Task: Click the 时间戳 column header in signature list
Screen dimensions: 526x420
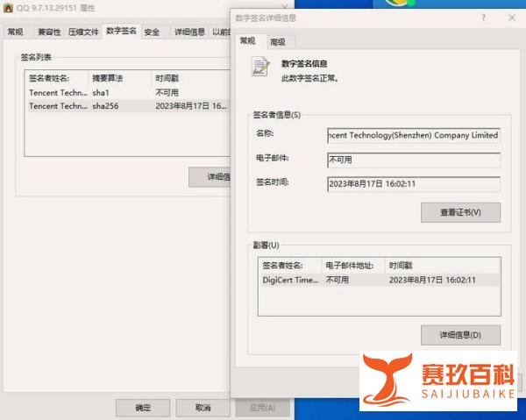Action: coord(191,78)
